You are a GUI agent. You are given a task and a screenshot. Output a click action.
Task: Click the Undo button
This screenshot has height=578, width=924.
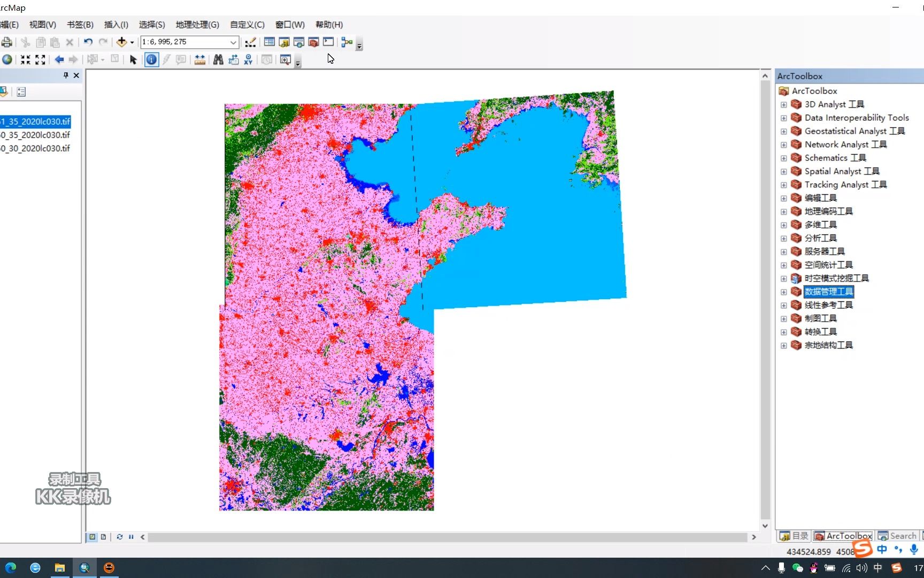[88, 42]
